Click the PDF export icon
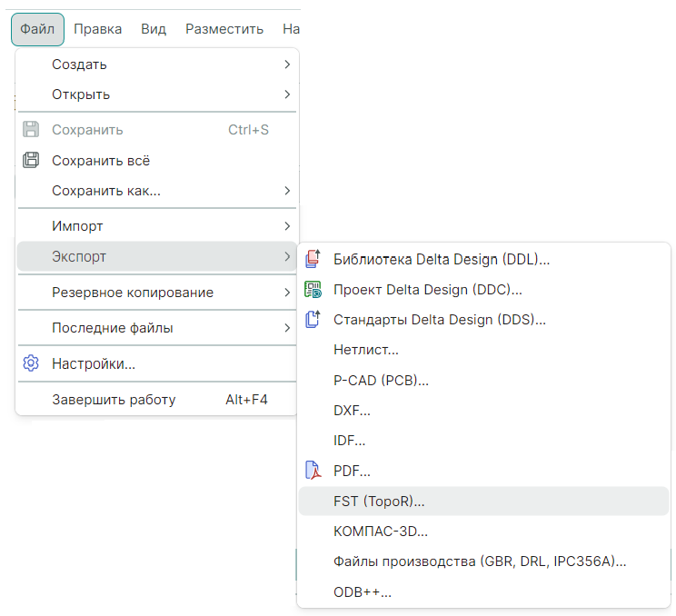This screenshot has height=616, width=676. 313,471
